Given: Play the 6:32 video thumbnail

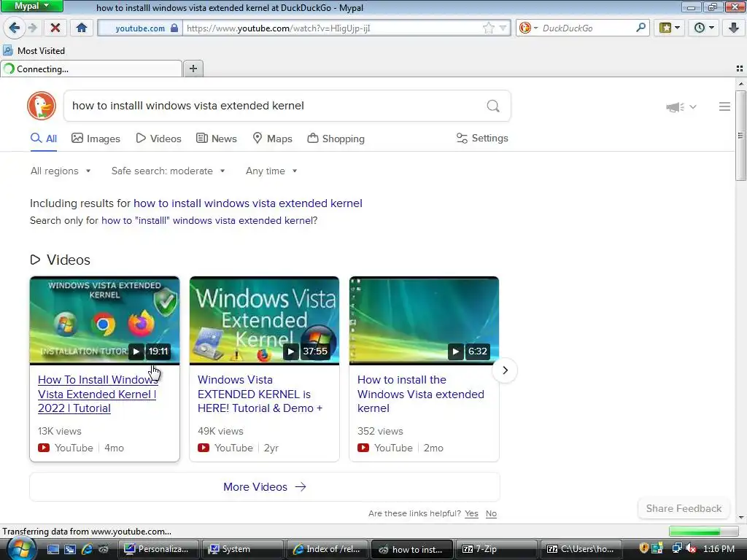Looking at the screenshot, I should [x=424, y=321].
